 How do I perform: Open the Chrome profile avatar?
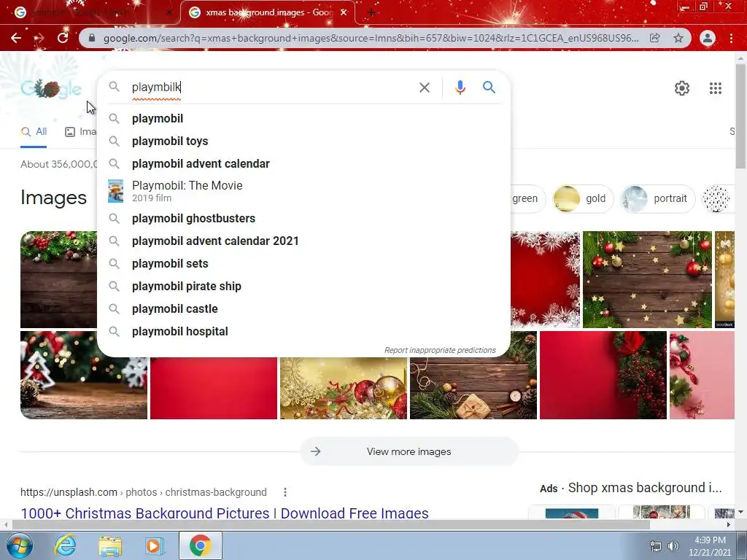click(708, 38)
